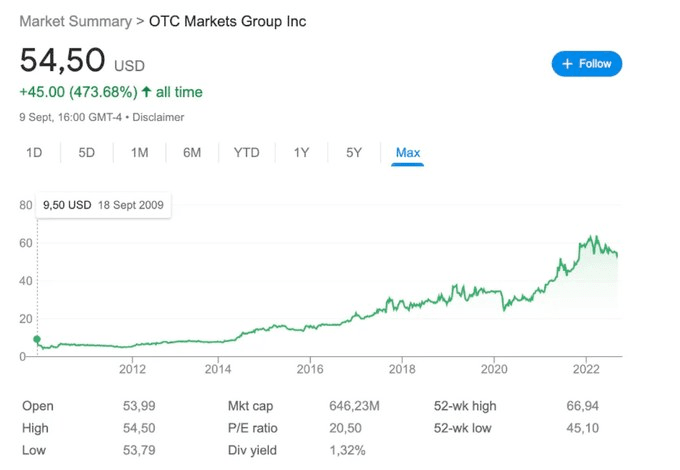Follow OTC Markets Group stock
Viewport: 680px width, 470px height.
(x=587, y=64)
